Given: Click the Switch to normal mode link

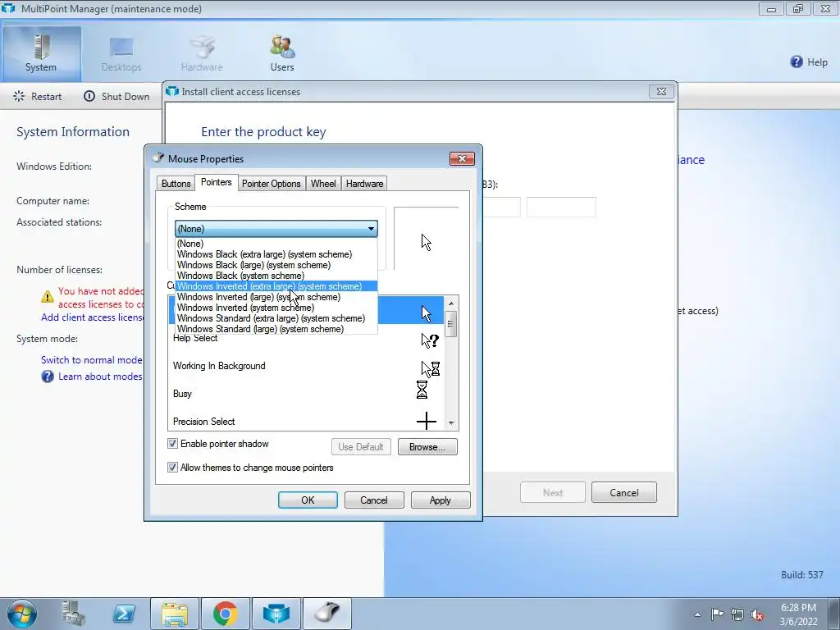Looking at the screenshot, I should coord(92,360).
